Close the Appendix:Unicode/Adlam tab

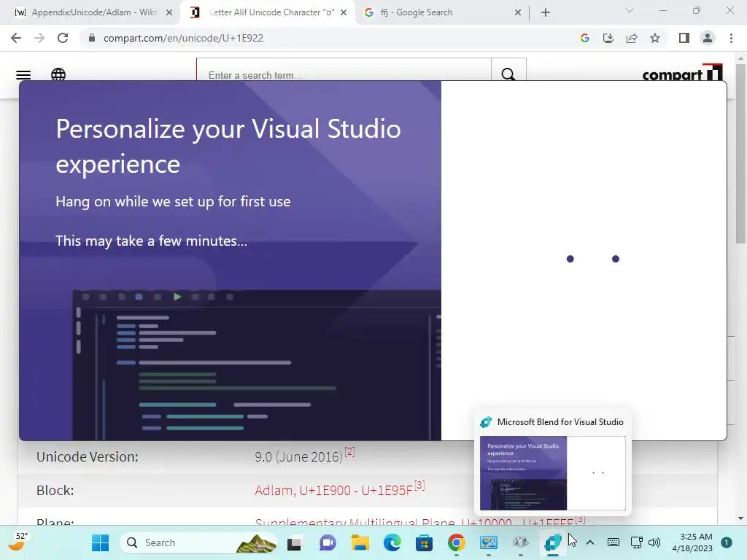(x=169, y=13)
